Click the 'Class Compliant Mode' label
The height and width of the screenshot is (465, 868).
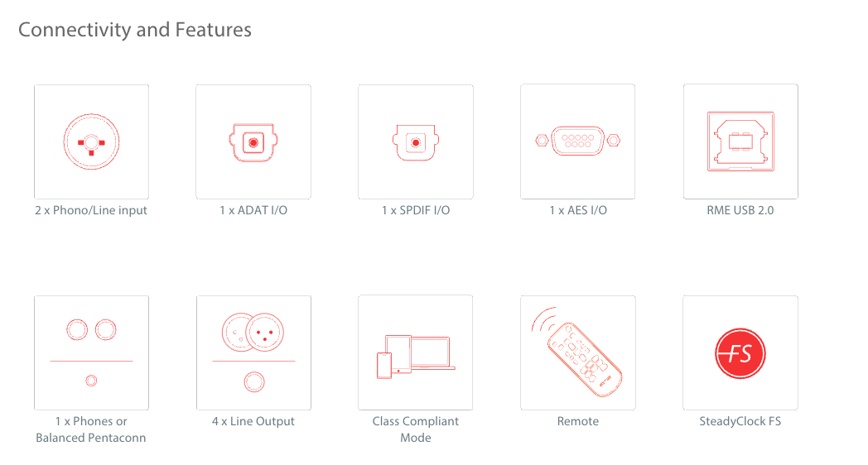coord(416,429)
